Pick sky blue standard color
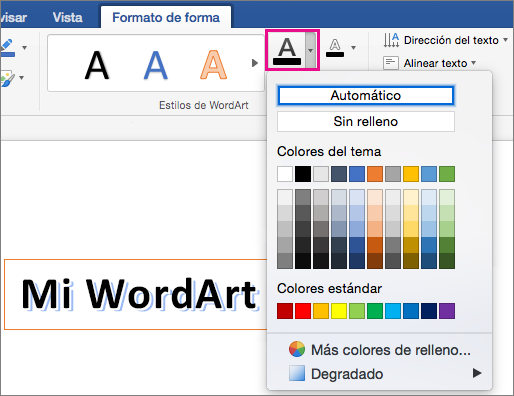Screen dimensions: 514x396 tap(393, 311)
